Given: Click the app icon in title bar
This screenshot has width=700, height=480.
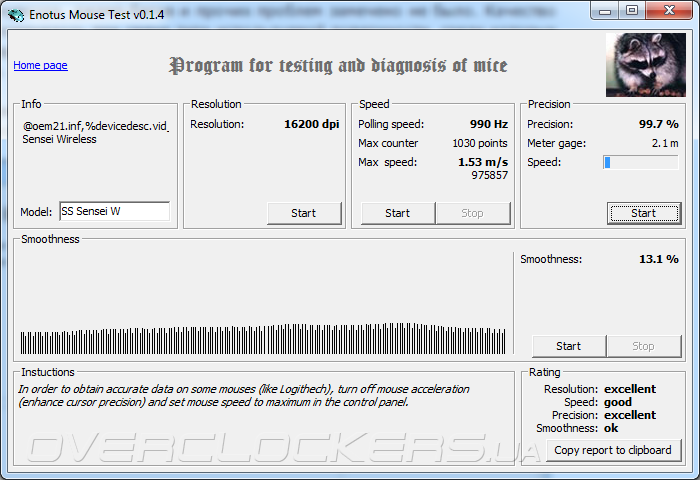Looking at the screenshot, I should click(x=16, y=15).
